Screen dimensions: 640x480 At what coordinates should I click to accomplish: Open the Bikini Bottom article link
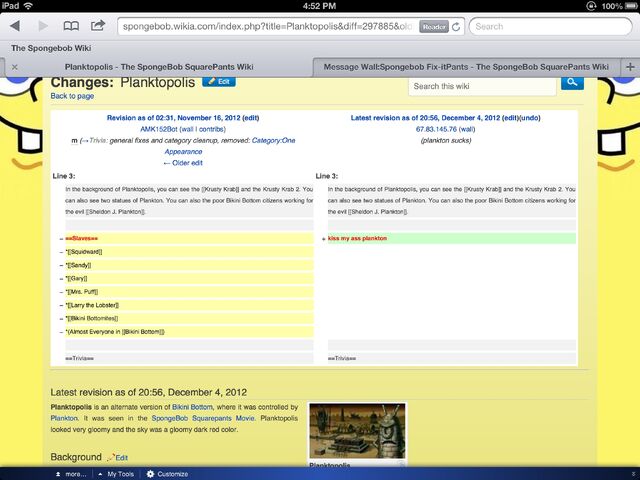click(x=192, y=407)
